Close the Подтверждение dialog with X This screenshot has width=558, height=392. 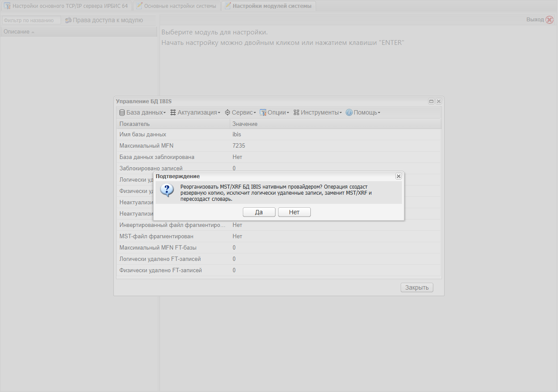pyautogui.click(x=398, y=176)
